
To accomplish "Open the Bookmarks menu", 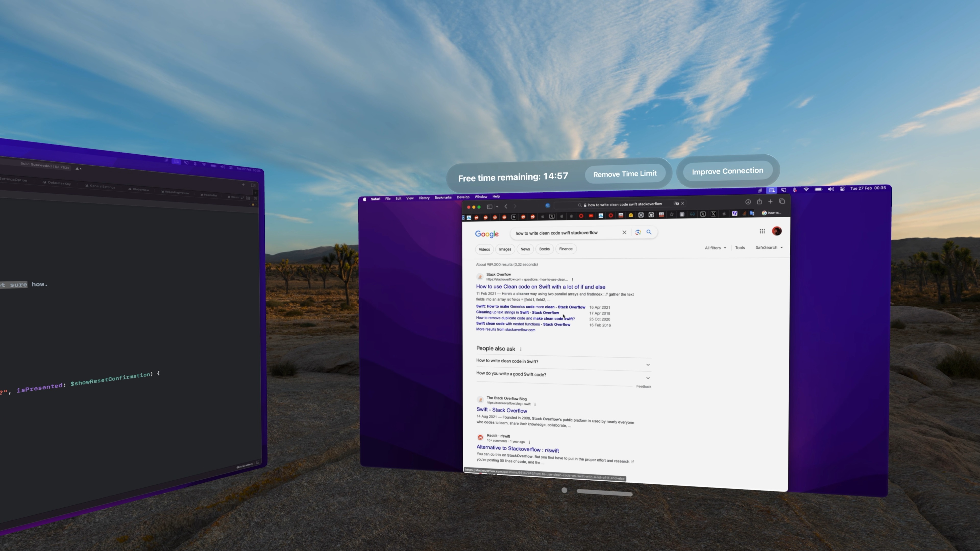I will coord(443,197).
